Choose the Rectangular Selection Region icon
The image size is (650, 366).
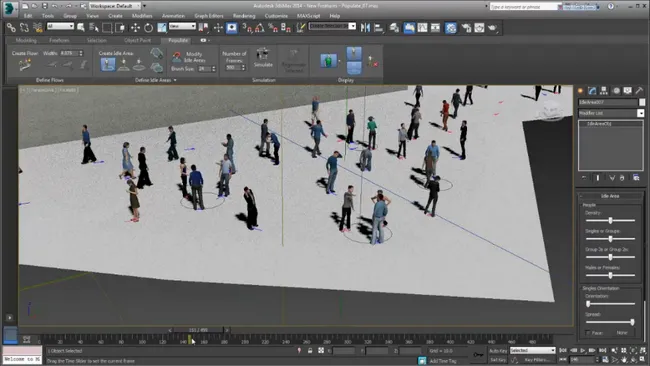[107, 28]
